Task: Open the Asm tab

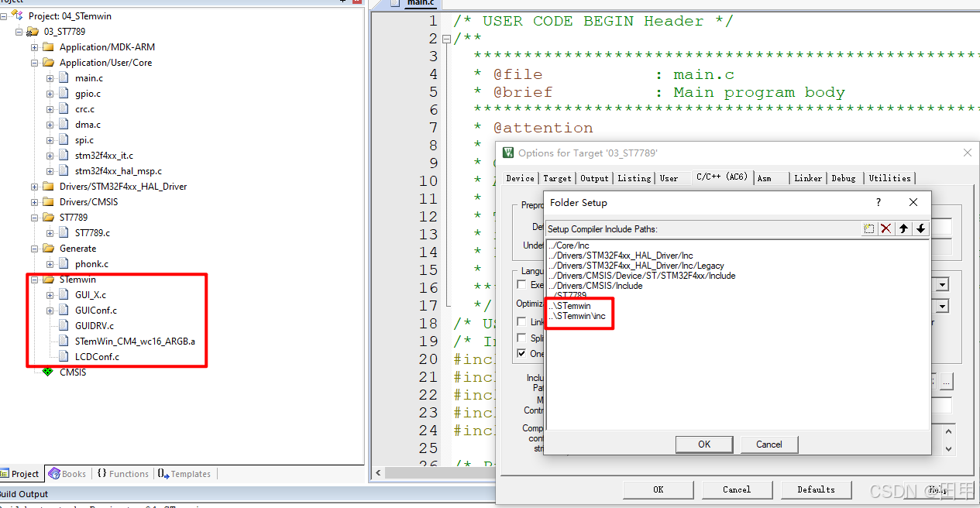Action: click(x=764, y=178)
